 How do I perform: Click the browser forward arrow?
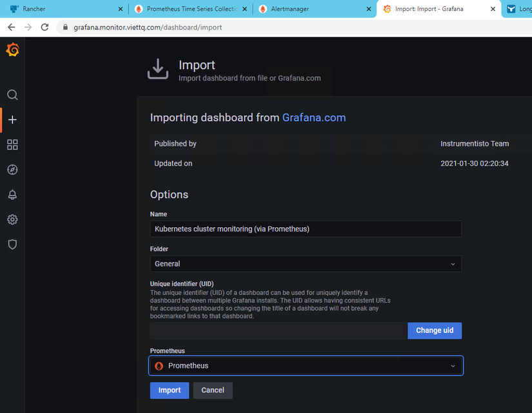[28, 27]
